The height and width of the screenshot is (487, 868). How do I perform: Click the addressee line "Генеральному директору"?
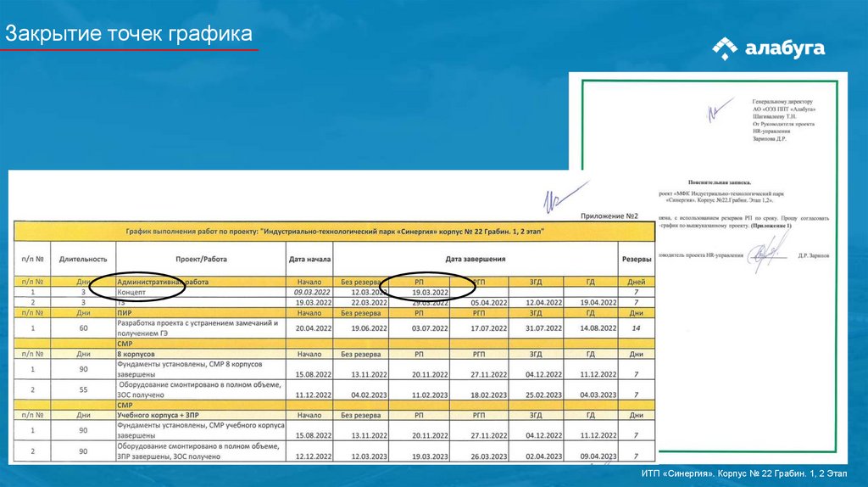point(782,102)
